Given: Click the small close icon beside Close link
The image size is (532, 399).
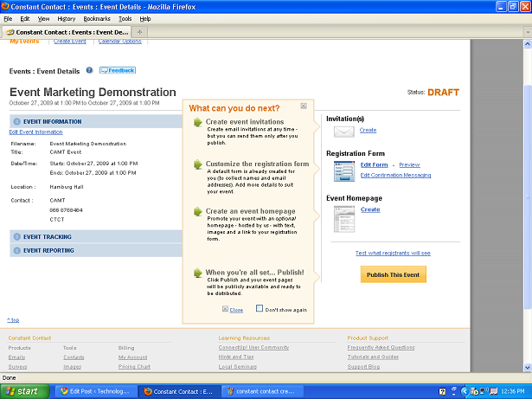Looking at the screenshot, I should coord(225,309).
